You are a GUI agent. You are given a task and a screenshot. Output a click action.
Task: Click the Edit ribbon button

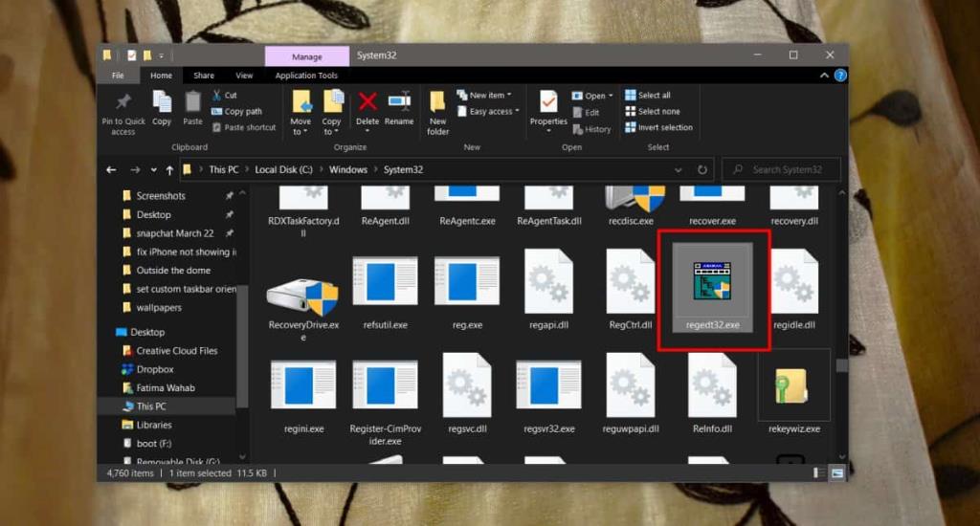coord(587,113)
